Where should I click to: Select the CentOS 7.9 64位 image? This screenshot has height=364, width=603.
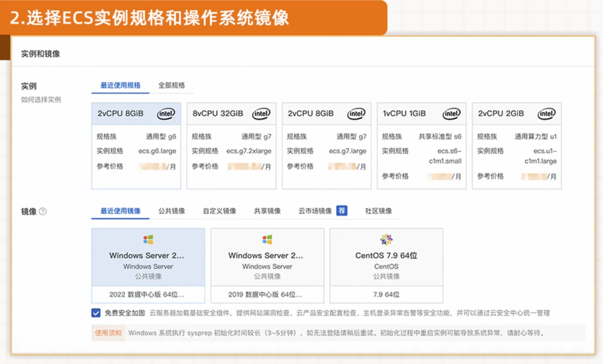(x=386, y=265)
